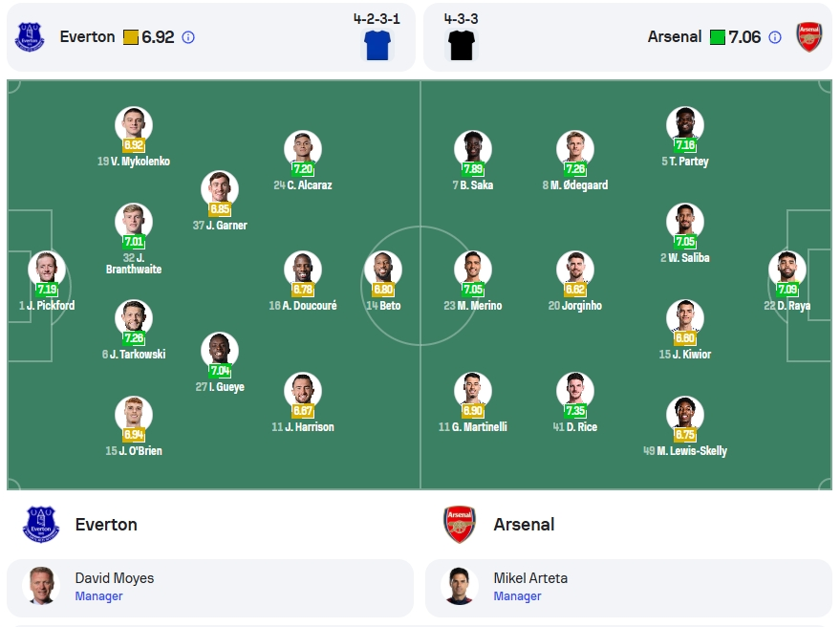Click the Arsenal crest in the header

coord(808,37)
